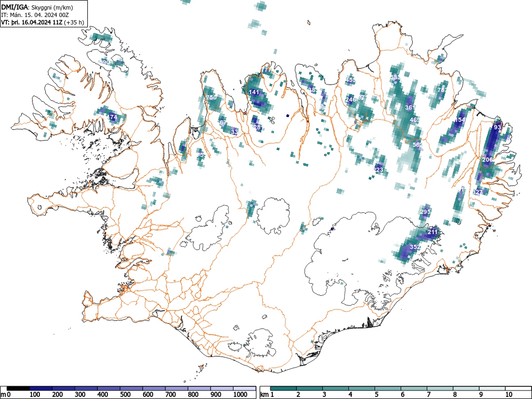Click the navy 100–200 m legend swatch
The width and height of the screenshot is (532, 399).
pyautogui.click(x=41, y=388)
